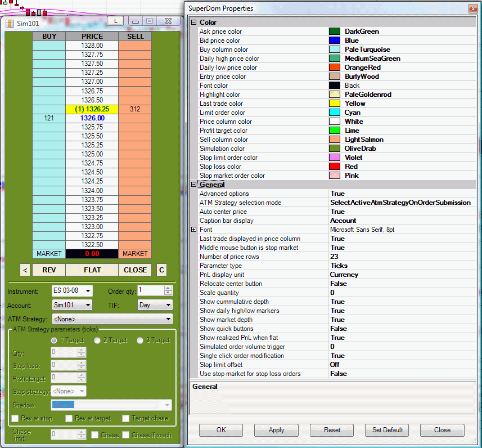Click the OliveDrab Simulation color swatch
Image resolution: width=482 pixels, height=448 pixels.
[x=335, y=149]
